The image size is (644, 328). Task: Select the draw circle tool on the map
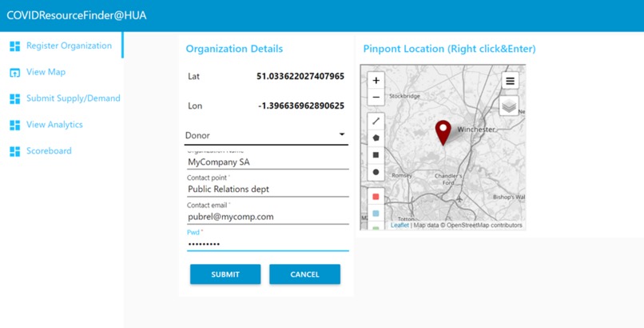(376, 172)
